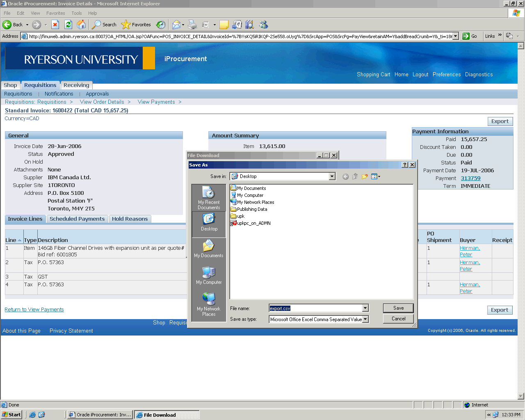Expand the Save as type dropdown
This screenshot has height=420, width=525.
(365, 319)
